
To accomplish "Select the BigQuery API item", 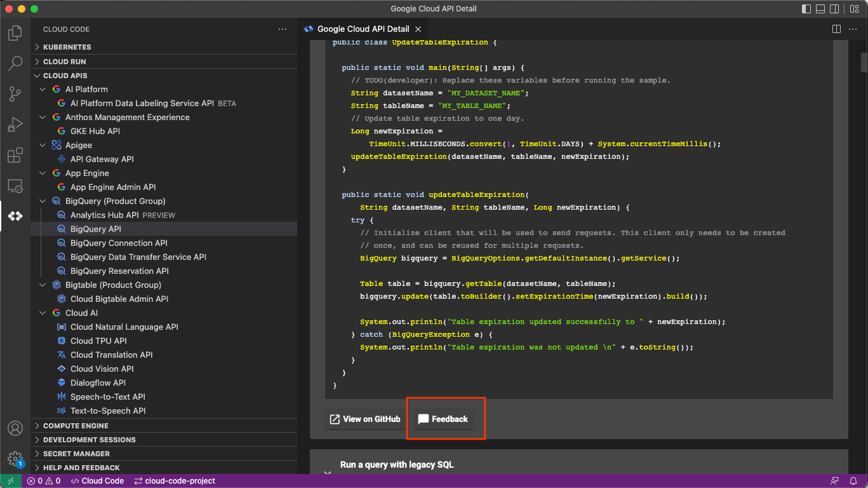I will (x=164, y=229).
